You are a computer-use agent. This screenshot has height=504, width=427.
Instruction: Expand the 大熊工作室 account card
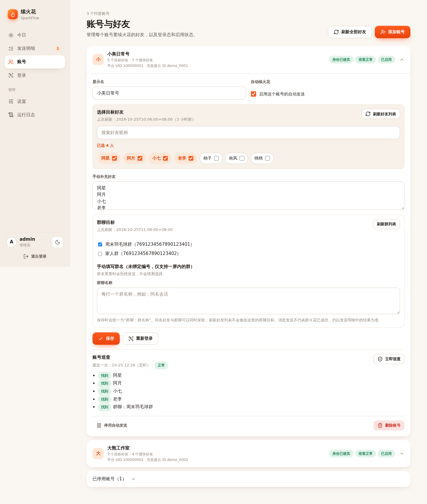pyautogui.click(x=402, y=454)
